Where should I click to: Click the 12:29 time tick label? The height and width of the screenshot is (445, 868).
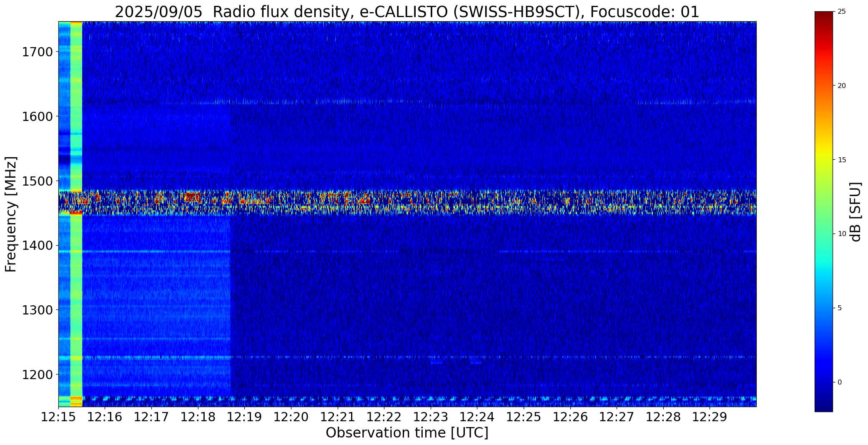[710, 417]
